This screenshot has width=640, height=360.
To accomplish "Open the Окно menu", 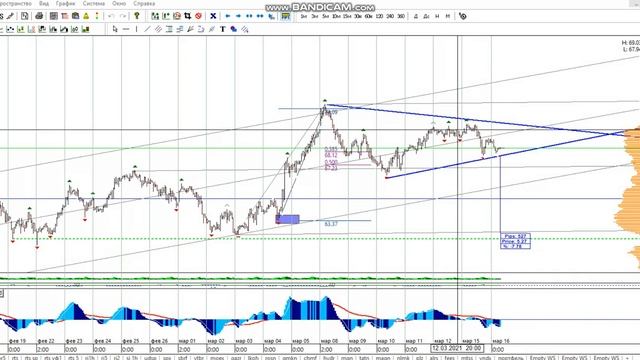I will [x=119, y=3].
